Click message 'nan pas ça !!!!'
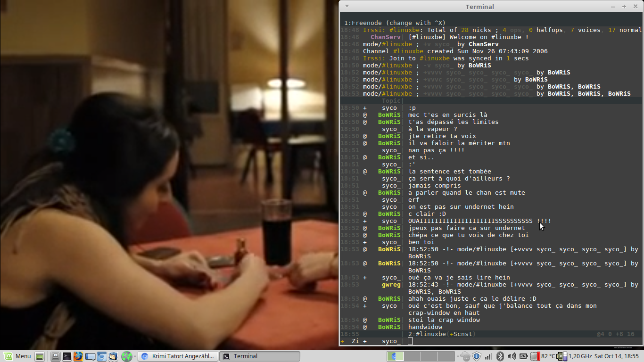The width and height of the screenshot is (644, 362). (437, 150)
